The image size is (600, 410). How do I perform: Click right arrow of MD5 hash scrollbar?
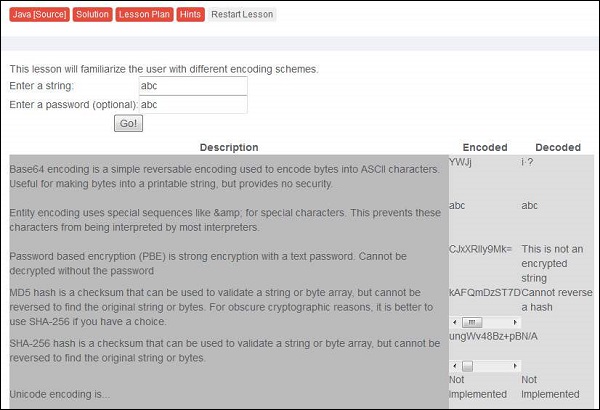point(513,322)
